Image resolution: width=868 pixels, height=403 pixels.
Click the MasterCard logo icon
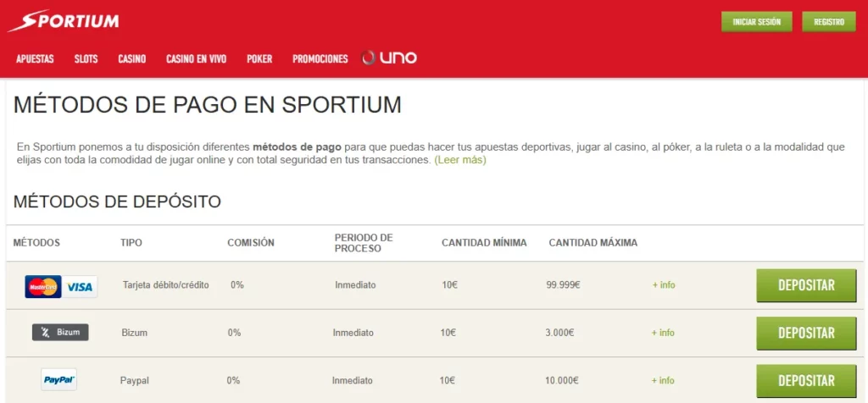tap(43, 287)
